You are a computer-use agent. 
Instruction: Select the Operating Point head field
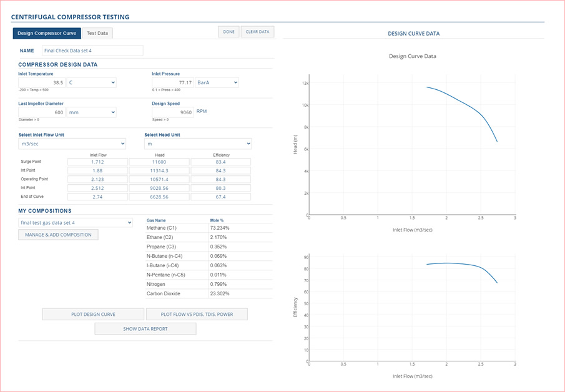[159, 179]
